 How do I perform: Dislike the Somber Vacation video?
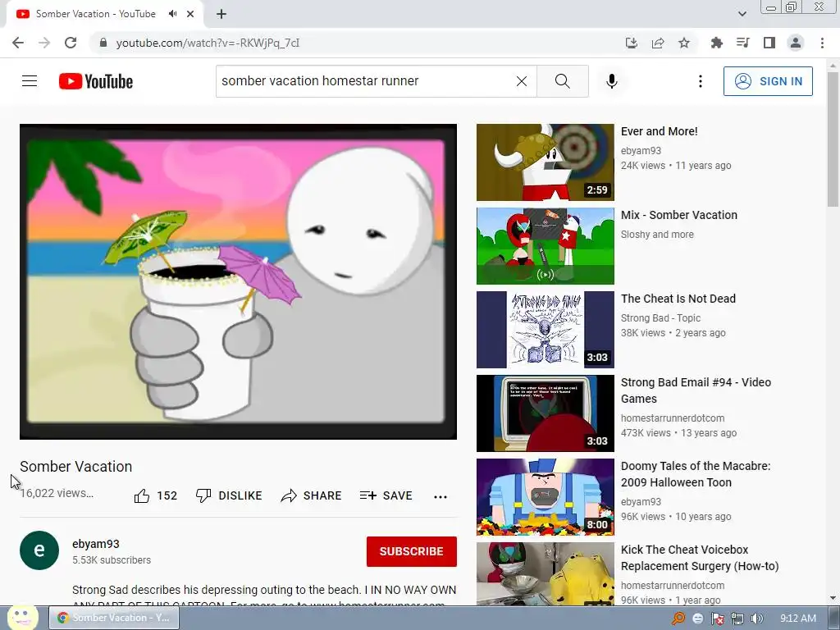tap(229, 495)
